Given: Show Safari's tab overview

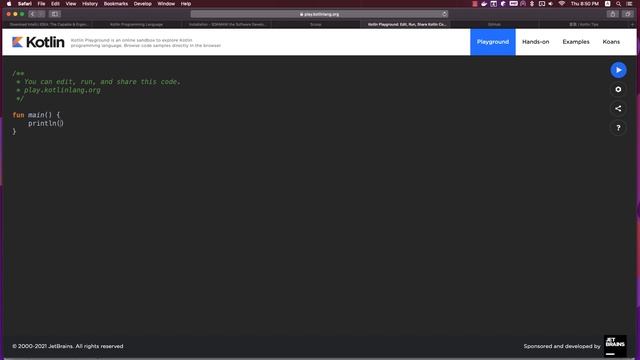Looking at the screenshot, I should point(628,14).
